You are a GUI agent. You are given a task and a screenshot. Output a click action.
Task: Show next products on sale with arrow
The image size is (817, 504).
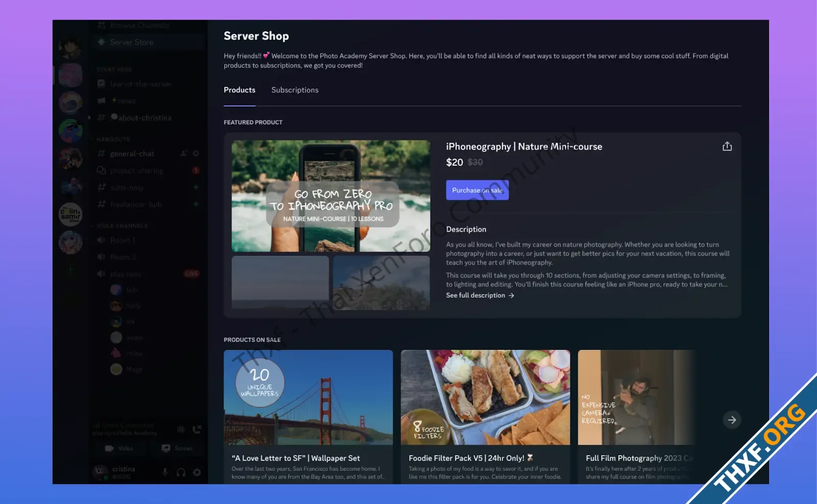pos(732,420)
